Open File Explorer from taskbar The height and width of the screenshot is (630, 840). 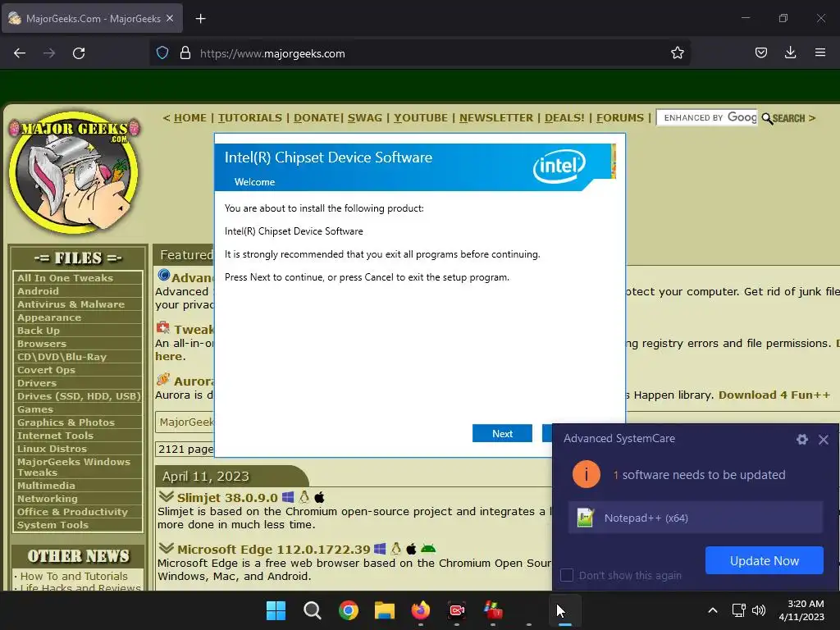[x=384, y=610]
